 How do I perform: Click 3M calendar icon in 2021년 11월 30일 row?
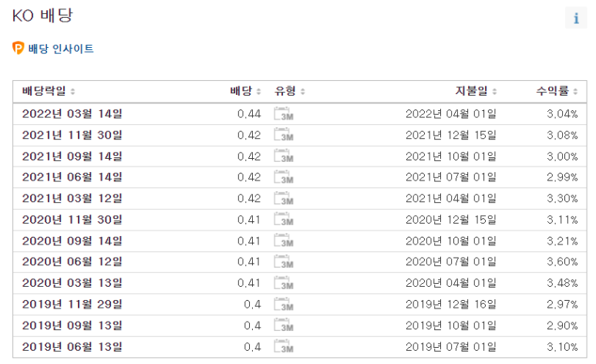(284, 135)
